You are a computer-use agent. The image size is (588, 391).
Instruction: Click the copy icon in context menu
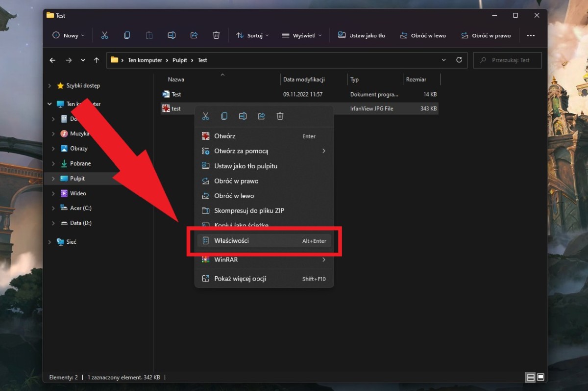[x=224, y=116]
